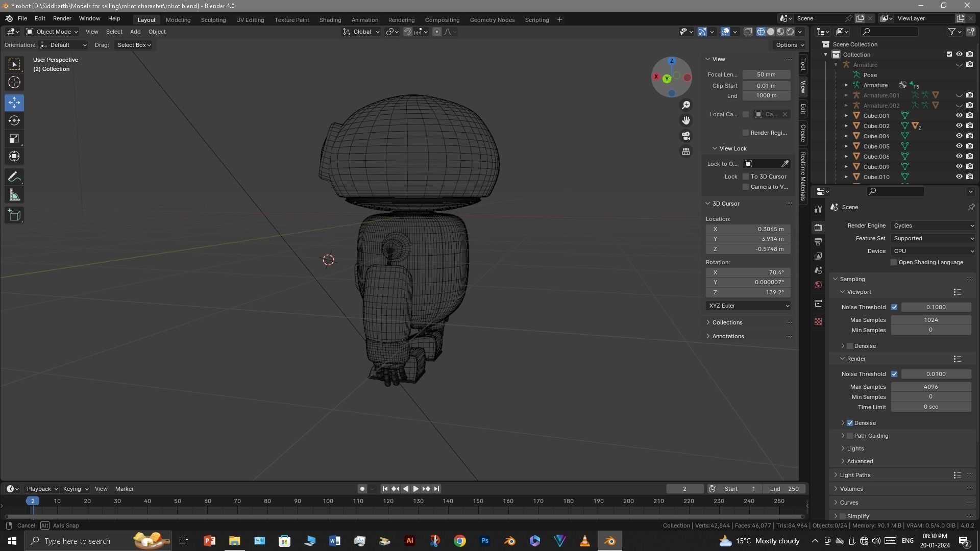
Task: Jump to the end frame
Action: (x=436, y=489)
